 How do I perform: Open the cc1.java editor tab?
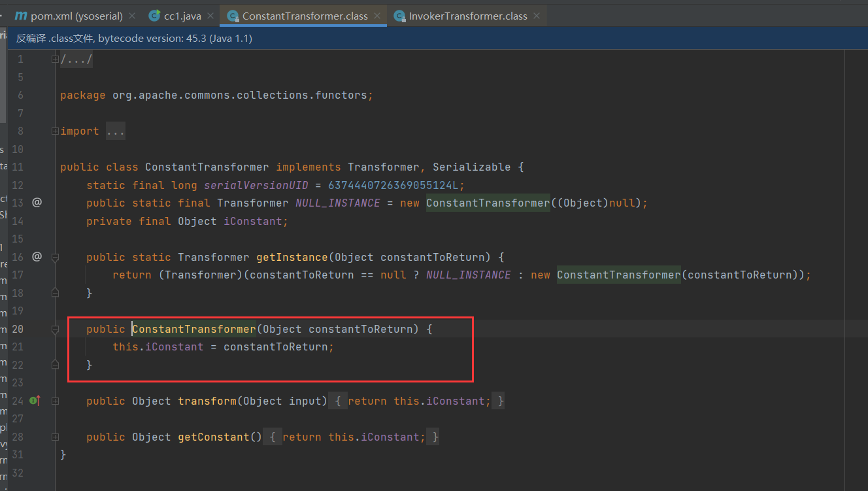pos(182,16)
